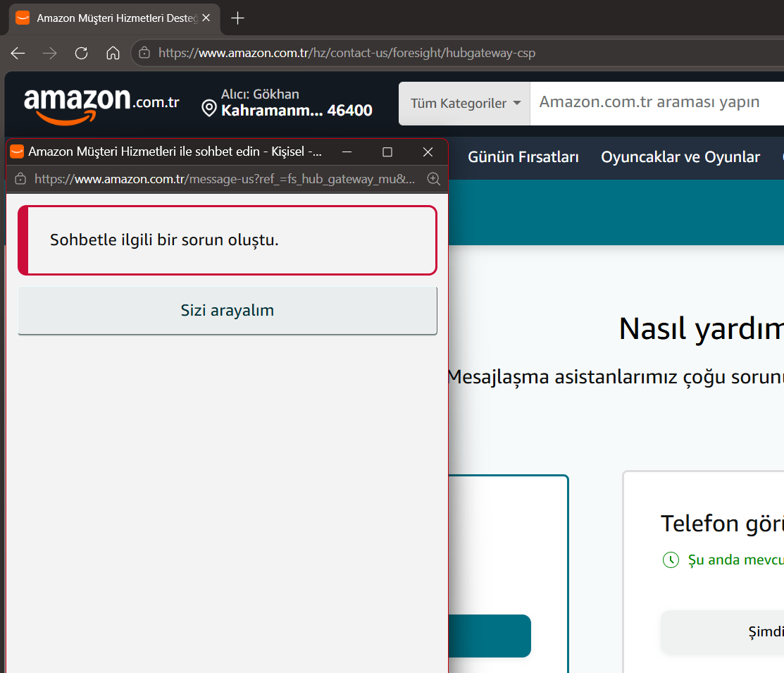Click the Alıcı: Gökhan recipient label
Image resolution: width=784 pixels, height=673 pixels.
coord(260,94)
